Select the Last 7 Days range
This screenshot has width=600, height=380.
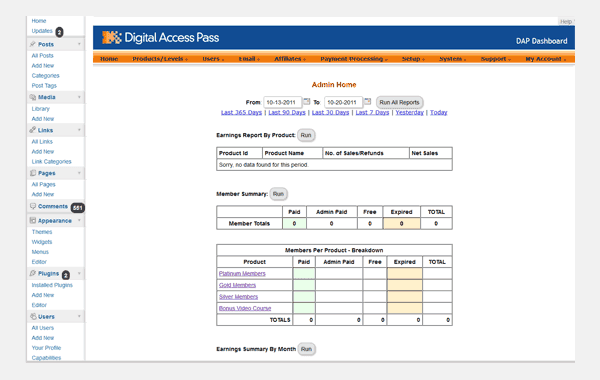[372, 112]
